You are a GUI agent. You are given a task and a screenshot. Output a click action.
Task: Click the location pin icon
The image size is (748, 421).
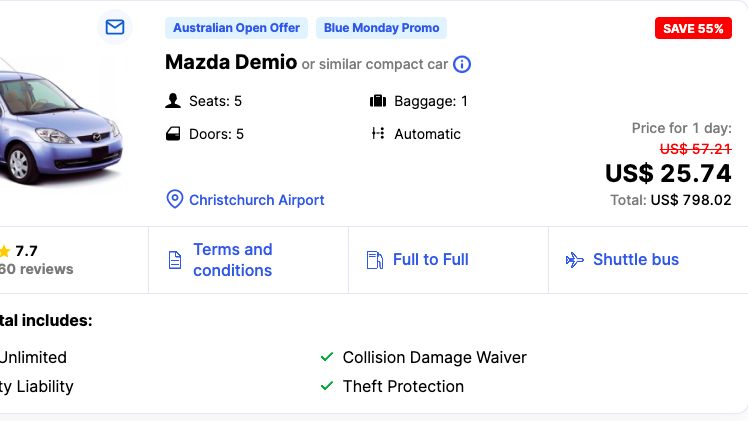[175, 200]
